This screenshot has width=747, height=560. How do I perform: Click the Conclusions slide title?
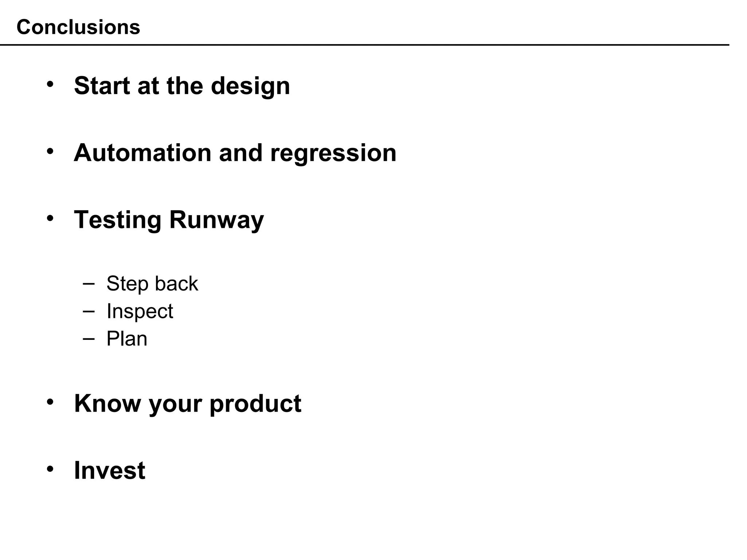78,27
